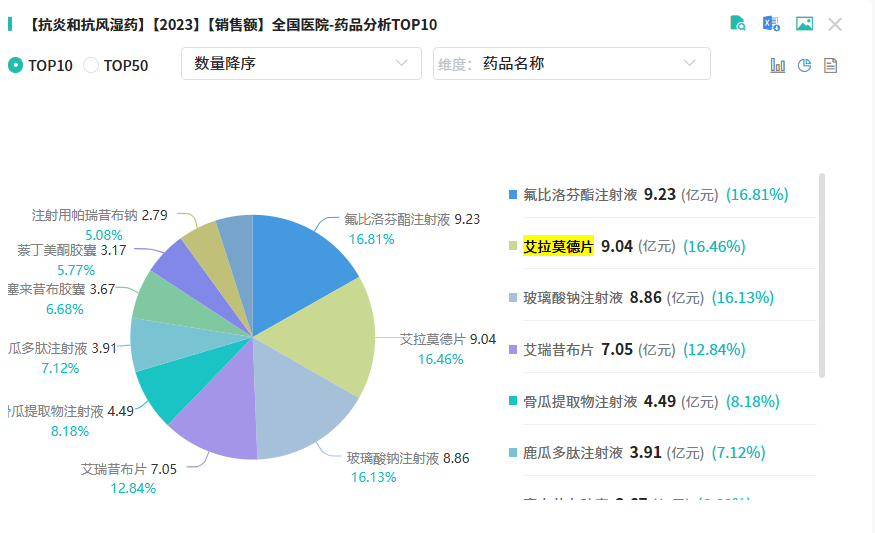The width and height of the screenshot is (875, 533).
Task: Click the 12.84% percentage under pie
Action: coord(133,488)
